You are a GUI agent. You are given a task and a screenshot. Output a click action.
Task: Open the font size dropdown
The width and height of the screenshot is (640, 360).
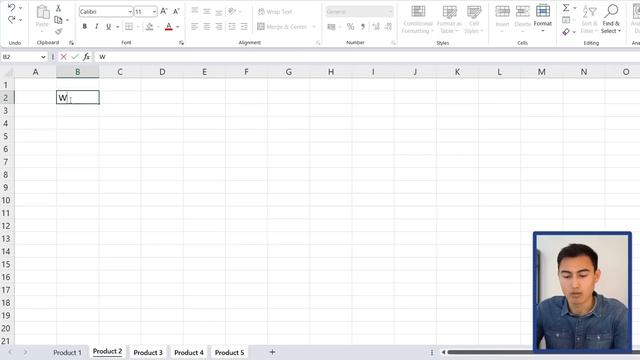(154, 11)
